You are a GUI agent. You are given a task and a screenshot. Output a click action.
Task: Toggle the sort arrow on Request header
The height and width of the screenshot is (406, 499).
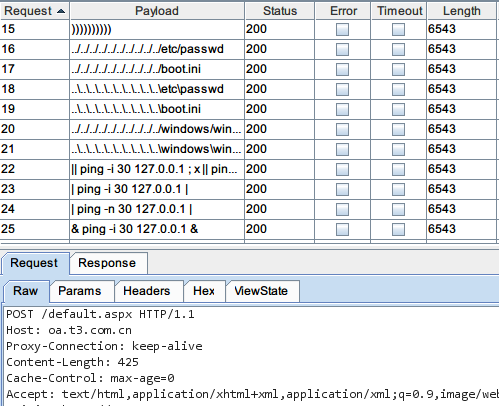(61, 11)
